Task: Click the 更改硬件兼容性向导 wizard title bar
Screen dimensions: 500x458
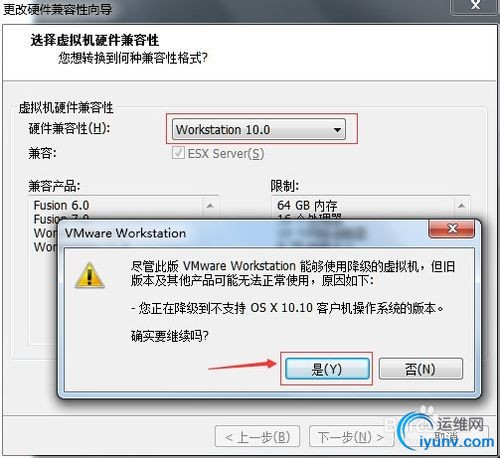Action: 227,9
